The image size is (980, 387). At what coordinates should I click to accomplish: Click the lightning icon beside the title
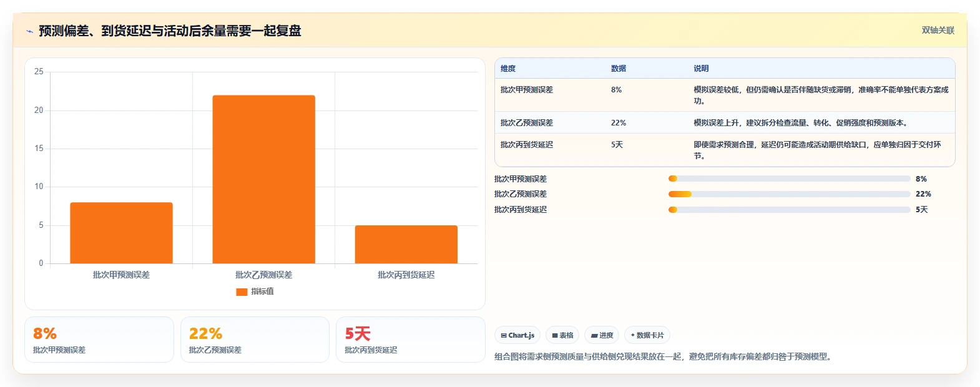coord(29,31)
